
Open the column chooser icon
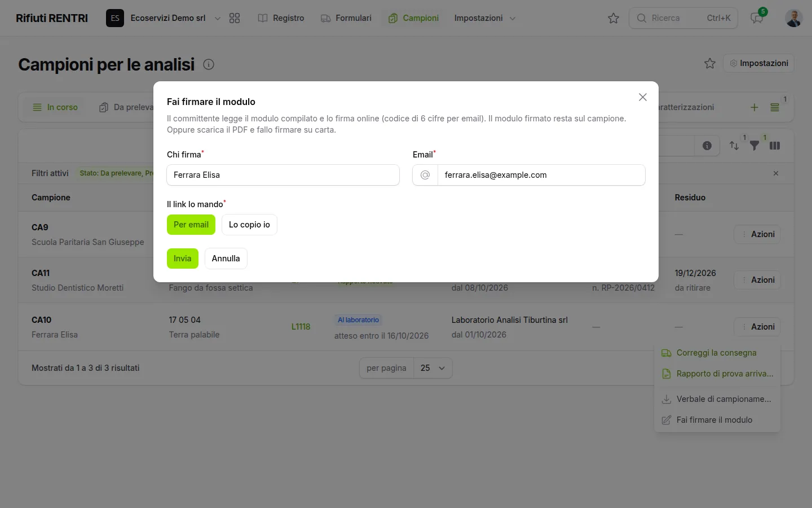coord(775,146)
